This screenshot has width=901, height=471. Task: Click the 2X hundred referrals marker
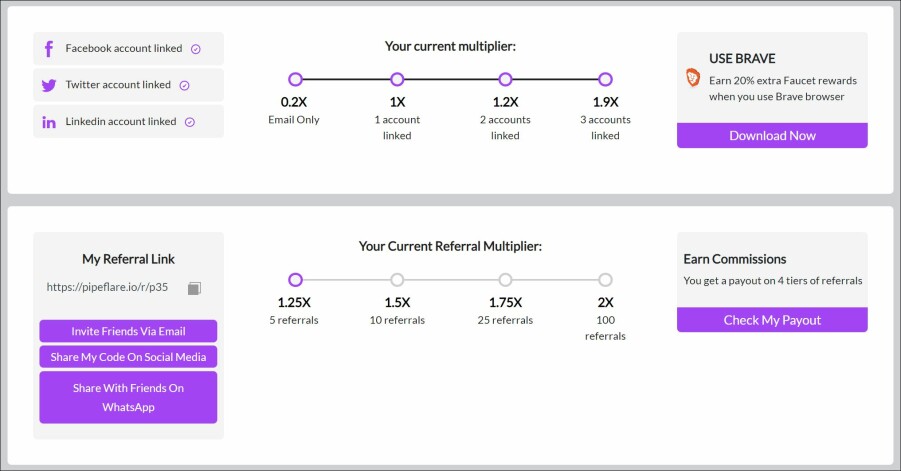pos(605,280)
